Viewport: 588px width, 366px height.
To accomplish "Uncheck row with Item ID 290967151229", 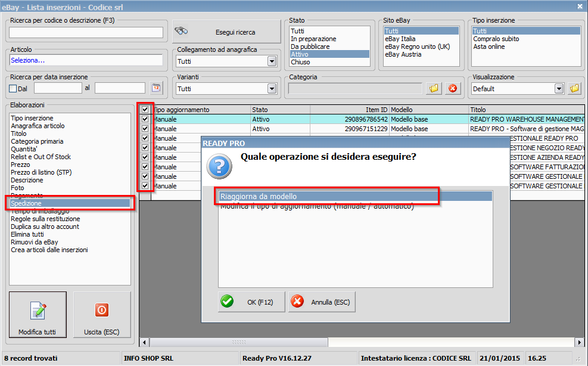I will point(145,128).
